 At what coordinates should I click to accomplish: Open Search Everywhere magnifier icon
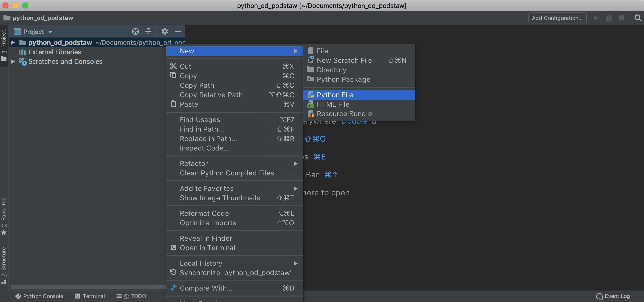[638, 18]
